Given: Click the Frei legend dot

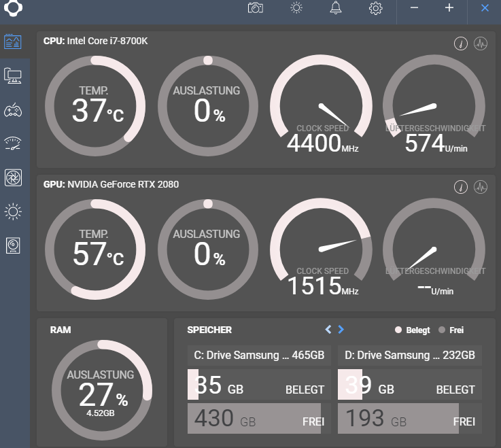Looking at the screenshot, I should pos(442,330).
